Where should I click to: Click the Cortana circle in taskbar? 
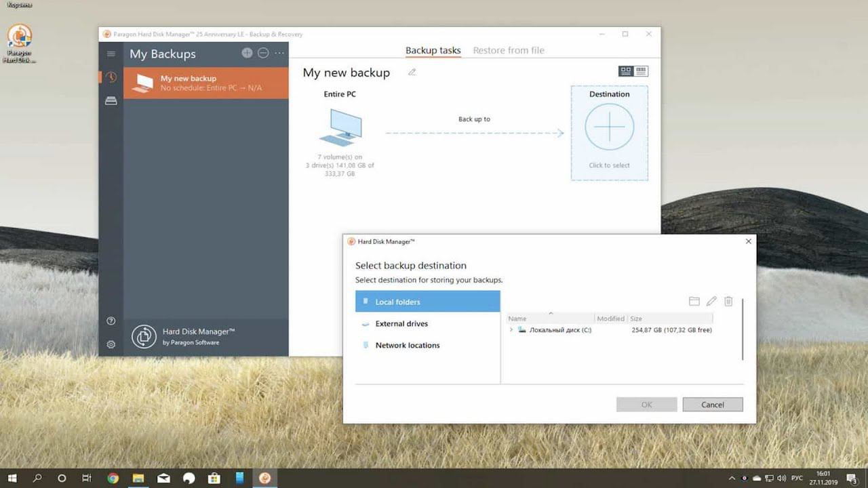[x=62, y=478]
